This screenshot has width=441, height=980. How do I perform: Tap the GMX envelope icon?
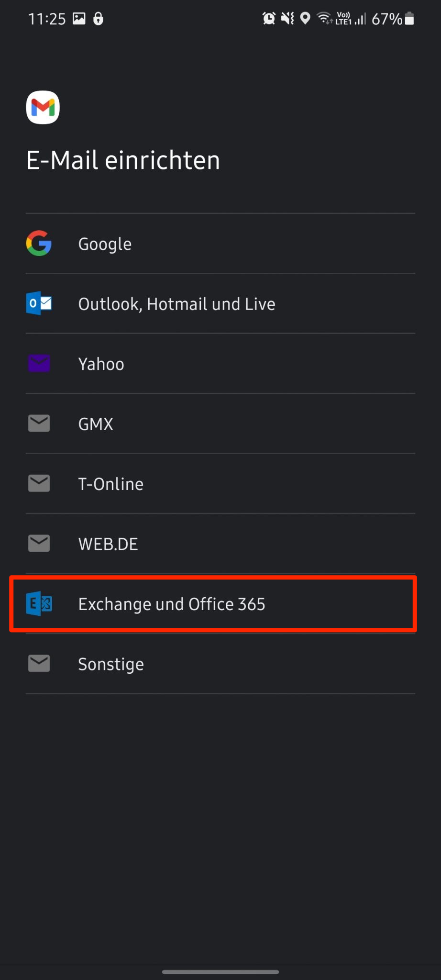coord(39,423)
